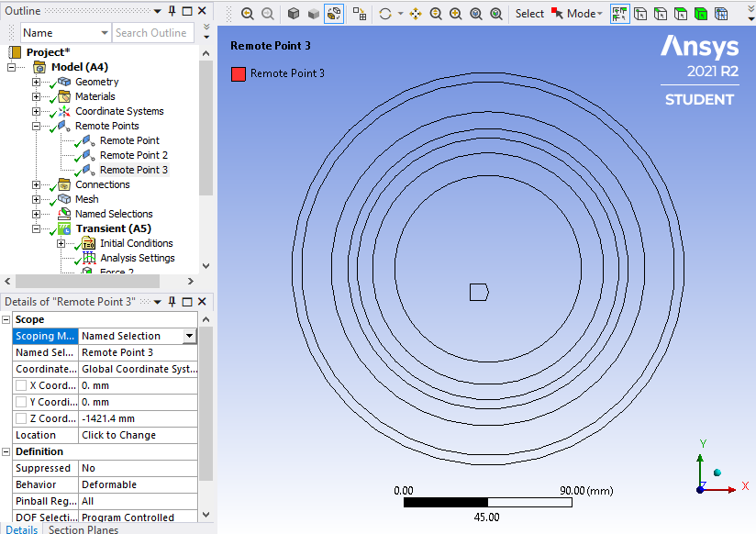
Task: Click the Box Zoom magnifier icon
Action: 456,14
